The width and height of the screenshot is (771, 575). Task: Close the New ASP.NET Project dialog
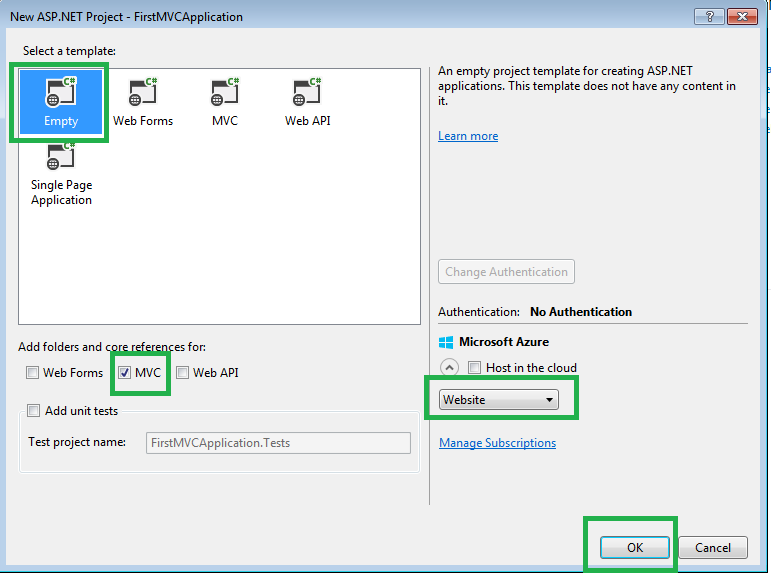click(x=741, y=17)
